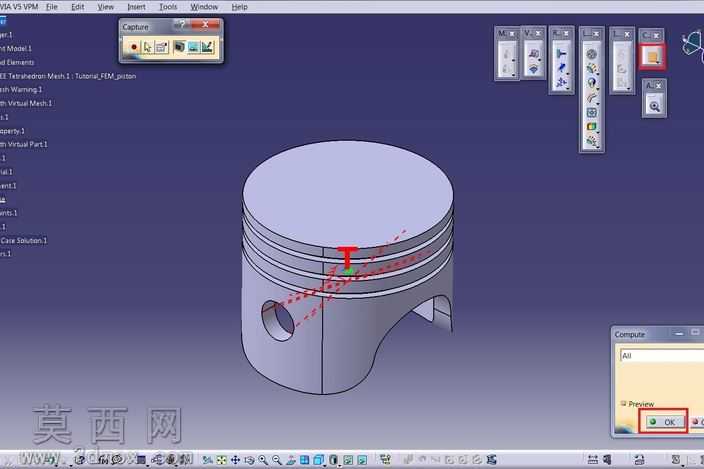The image size is (704, 469).
Task: Click the blue pin icon in R toolbar
Action: click(561, 68)
